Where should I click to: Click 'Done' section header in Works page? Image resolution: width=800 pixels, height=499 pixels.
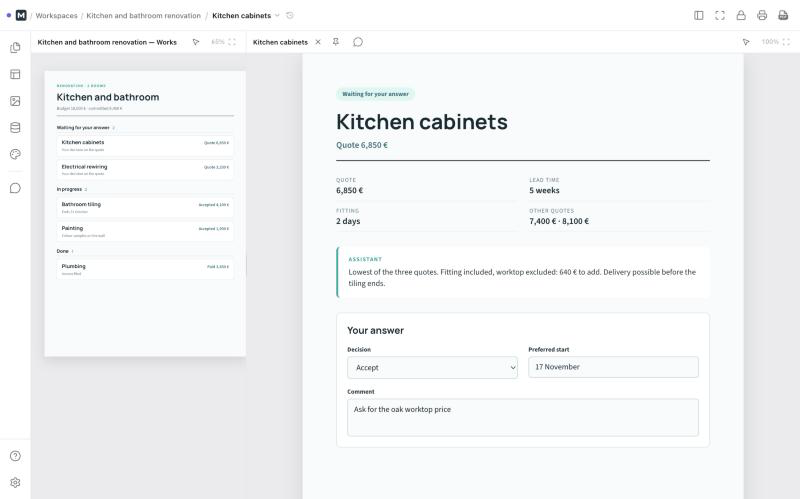[63, 251]
